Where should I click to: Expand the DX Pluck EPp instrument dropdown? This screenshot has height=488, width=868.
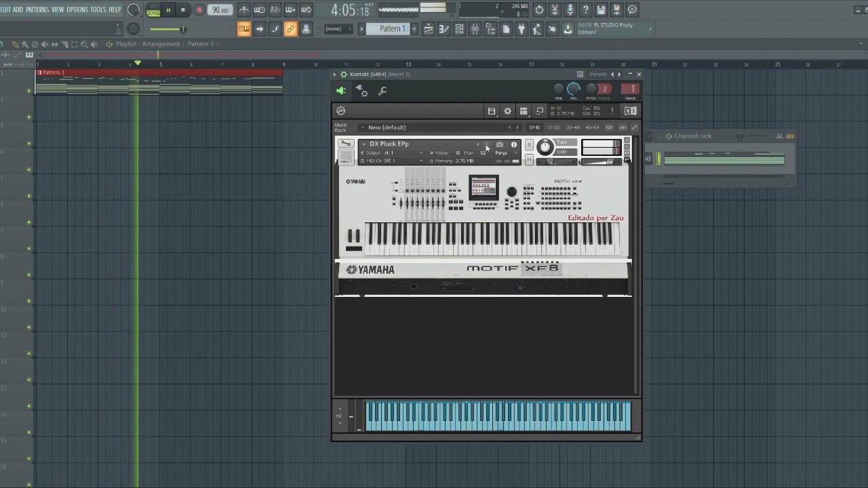(x=363, y=144)
